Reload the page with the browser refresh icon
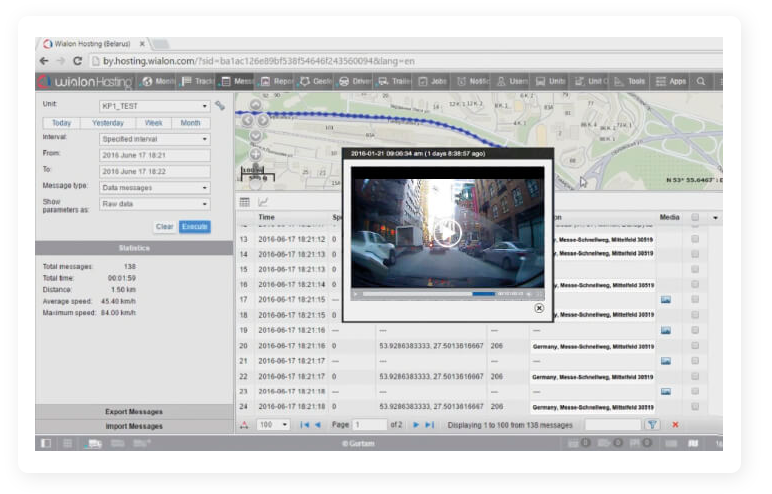The height and width of the screenshot is (494, 772). (x=77, y=61)
